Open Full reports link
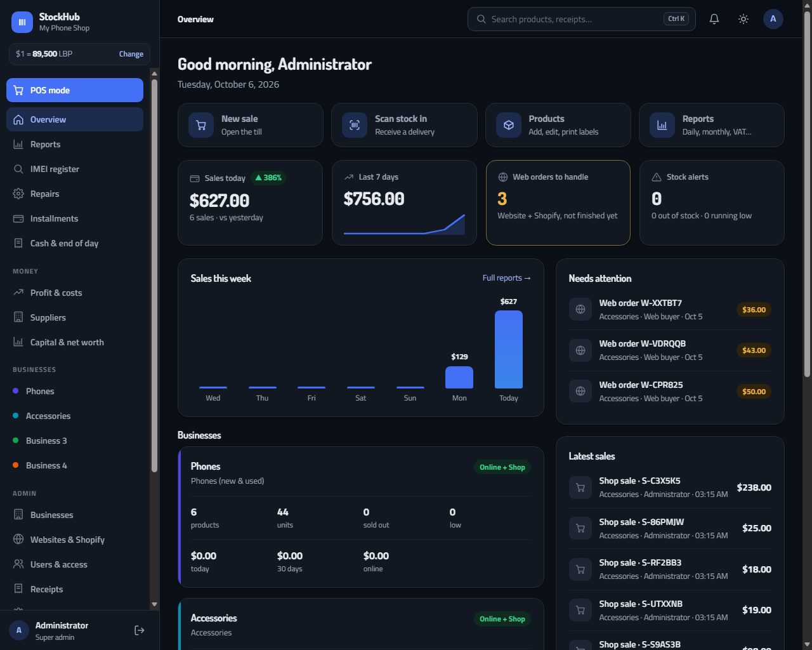Image resolution: width=812 pixels, height=650 pixels. [x=506, y=278]
